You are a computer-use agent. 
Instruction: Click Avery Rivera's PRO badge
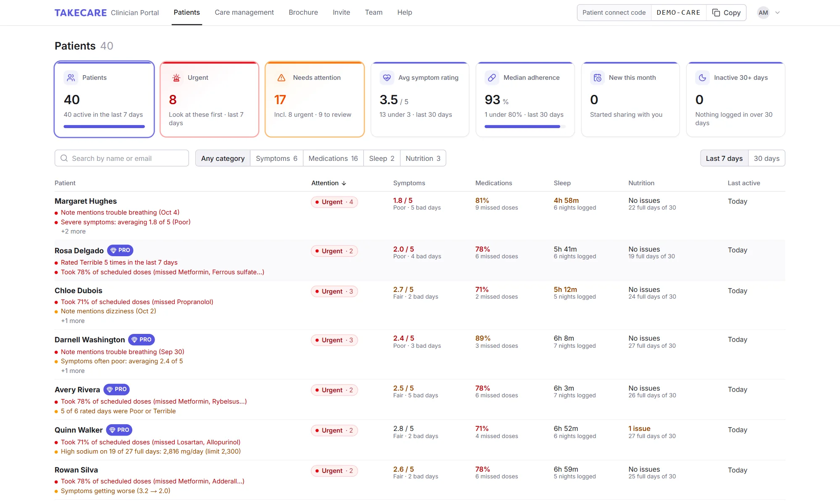click(x=117, y=389)
